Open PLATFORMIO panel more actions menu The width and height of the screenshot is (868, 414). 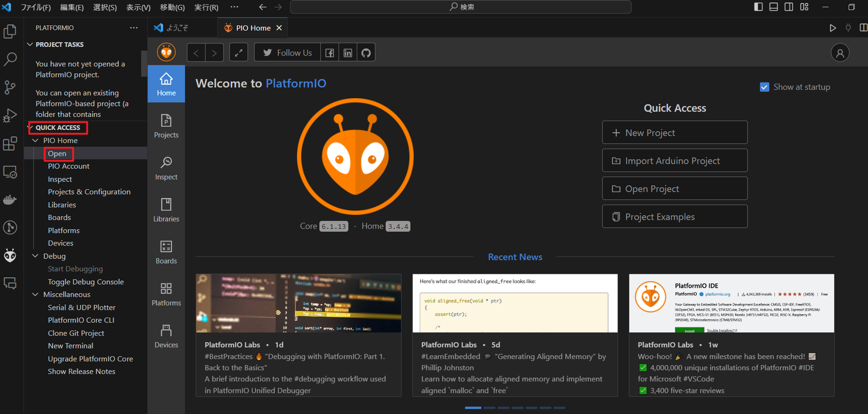point(134,28)
